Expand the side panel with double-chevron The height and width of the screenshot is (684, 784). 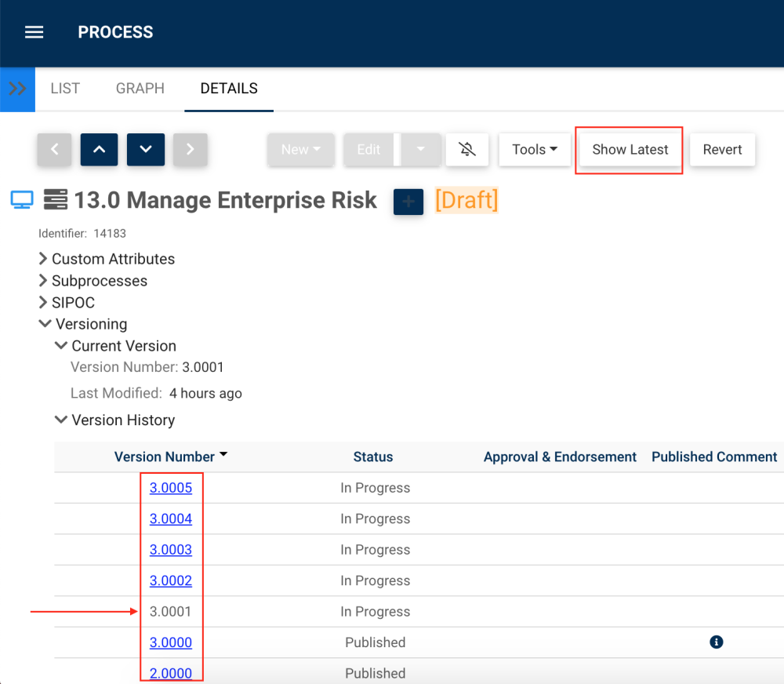[x=17, y=89]
